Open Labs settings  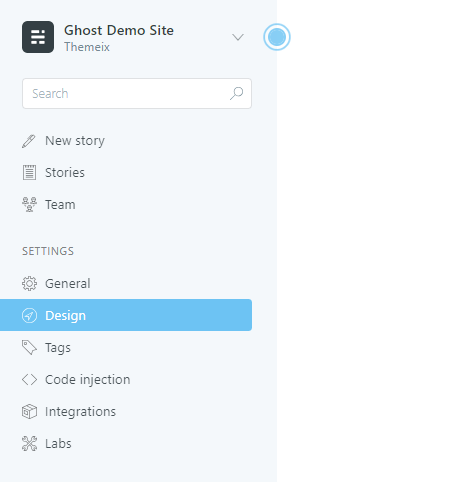click(58, 444)
